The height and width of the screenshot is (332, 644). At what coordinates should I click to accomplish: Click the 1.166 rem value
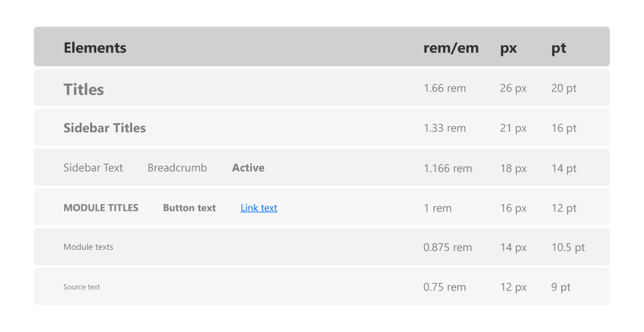click(448, 168)
